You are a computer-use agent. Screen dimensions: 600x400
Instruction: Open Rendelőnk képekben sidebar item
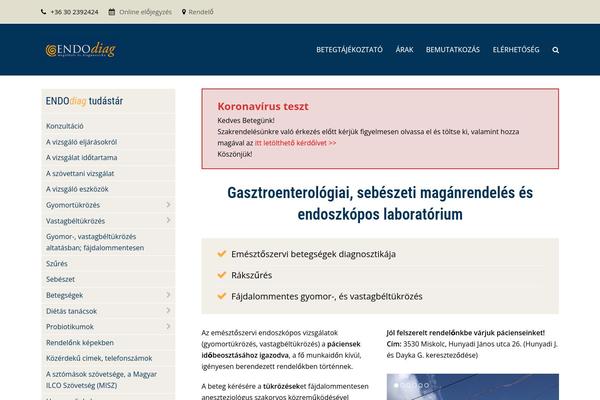[80, 343]
